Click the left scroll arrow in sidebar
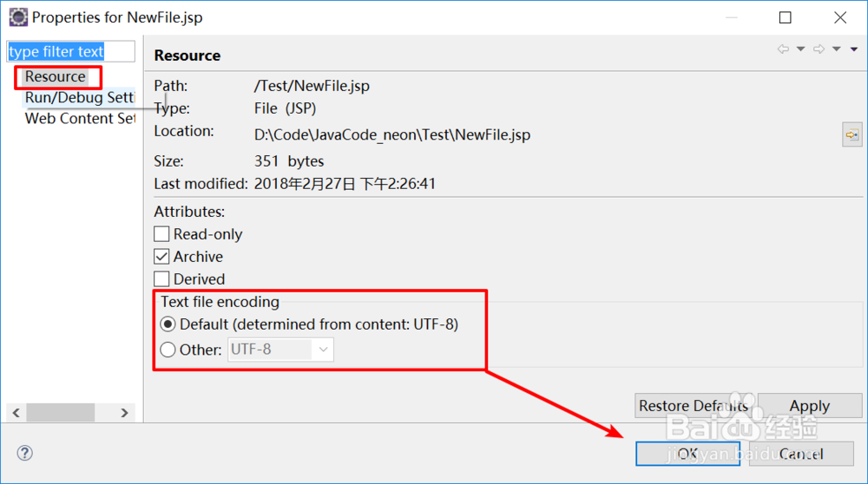The image size is (868, 484). point(16,413)
